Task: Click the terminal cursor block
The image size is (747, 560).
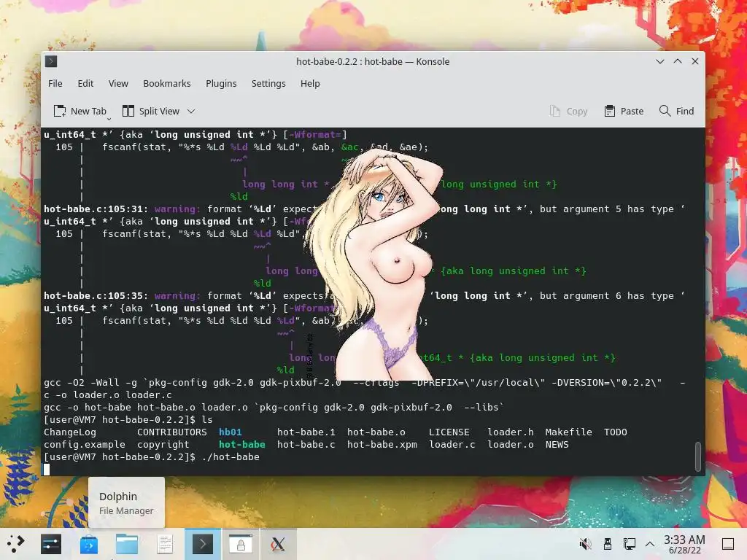Action: pyautogui.click(x=47, y=470)
